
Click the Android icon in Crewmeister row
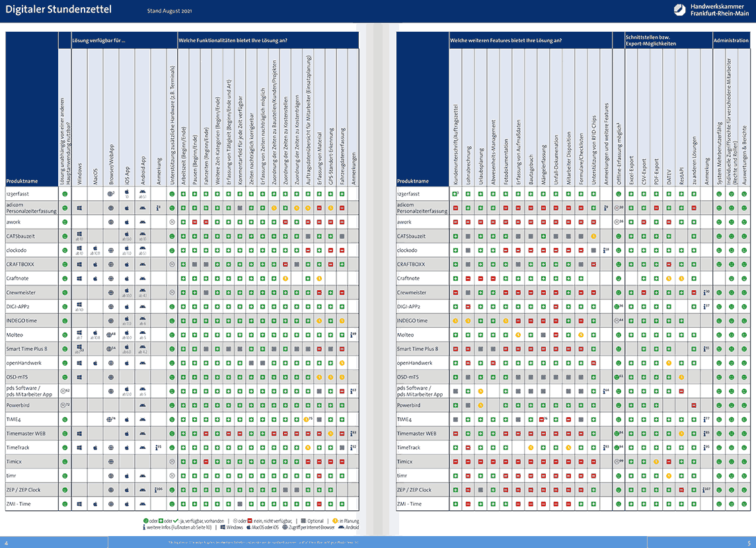tap(143, 291)
